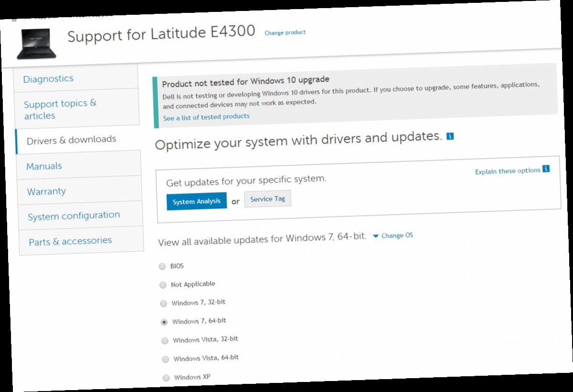Viewport: 573px width, 392px height.
Task: Click the info icon beside 'drivers and updates' heading
Action: pos(450,136)
